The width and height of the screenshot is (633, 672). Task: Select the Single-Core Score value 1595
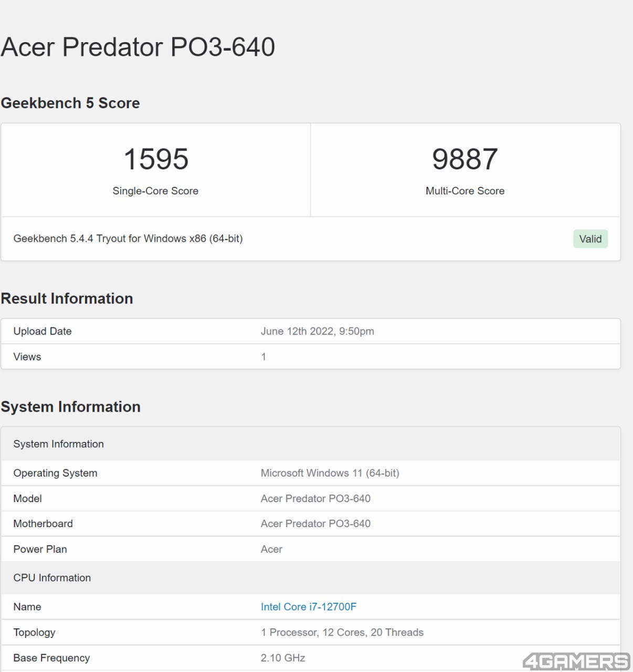(x=156, y=159)
